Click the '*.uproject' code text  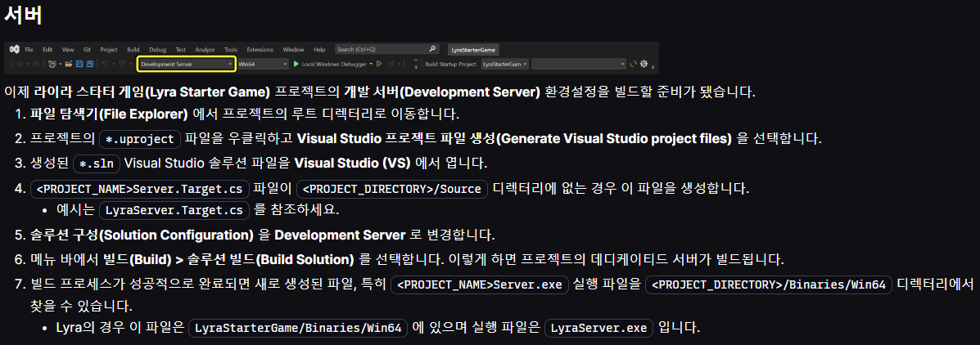140,139
